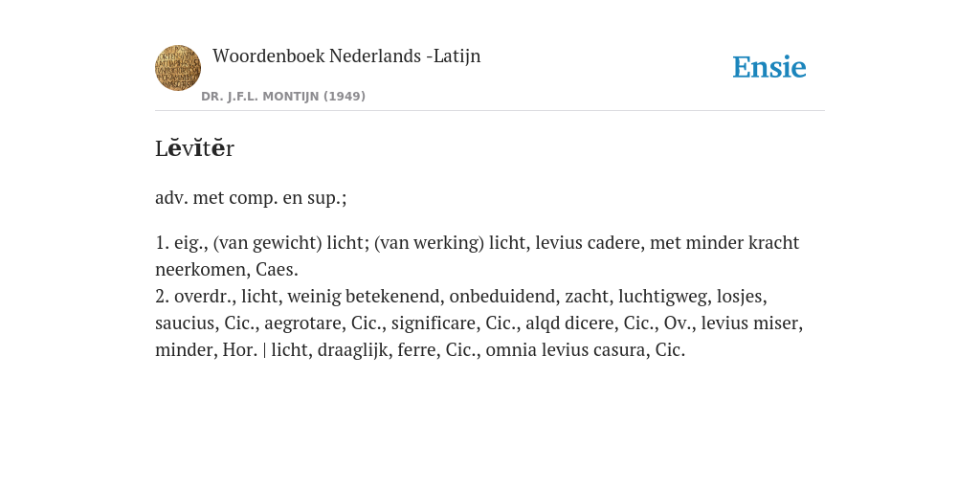Open the Ensie logo link

[x=768, y=67]
